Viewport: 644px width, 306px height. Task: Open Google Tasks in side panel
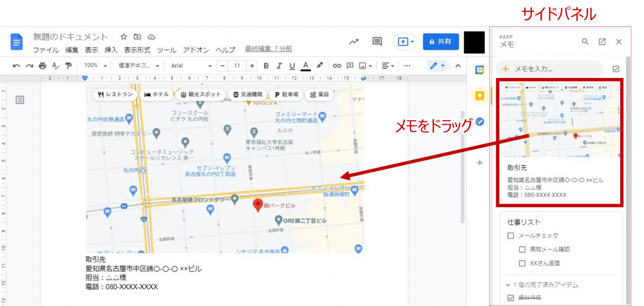479,122
